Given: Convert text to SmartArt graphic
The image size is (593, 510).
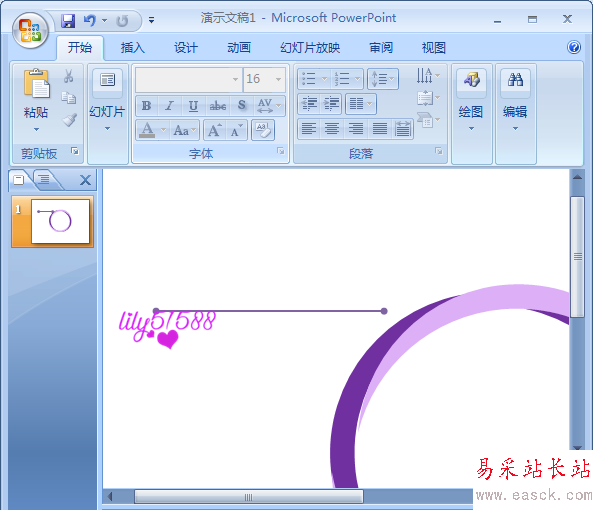Looking at the screenshot, I should pyautogui.click(x=428, y=120).
